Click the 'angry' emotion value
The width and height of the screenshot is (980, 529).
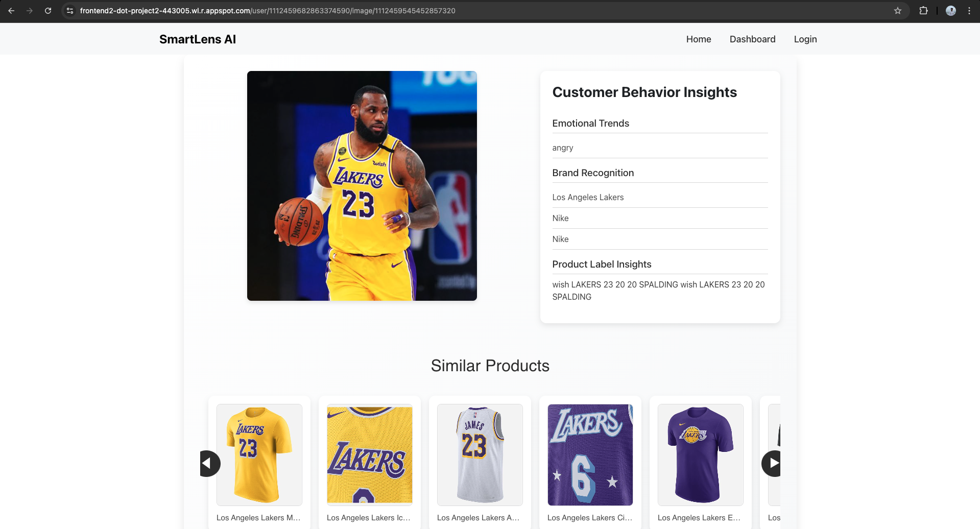[x=563, y=148]
